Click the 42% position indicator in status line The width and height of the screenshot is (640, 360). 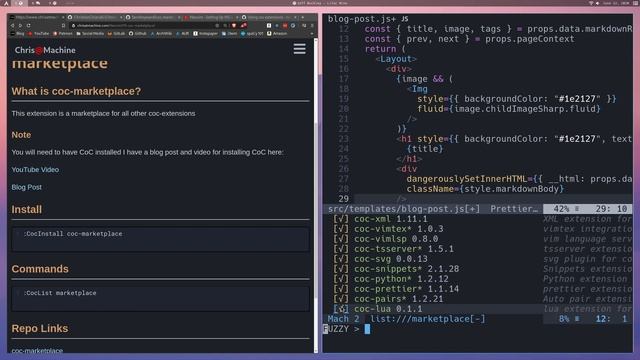(562, 209)
